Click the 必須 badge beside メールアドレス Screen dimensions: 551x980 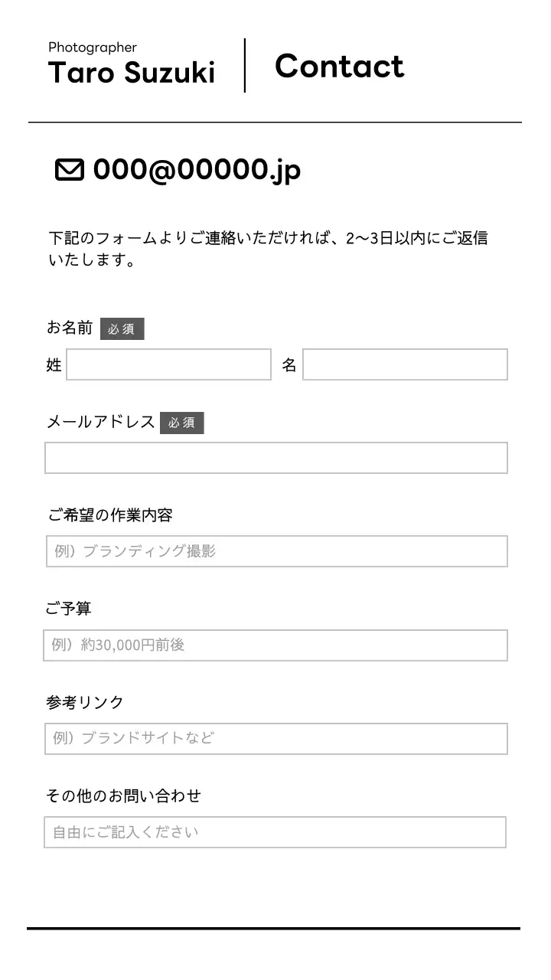pos(182,423)
